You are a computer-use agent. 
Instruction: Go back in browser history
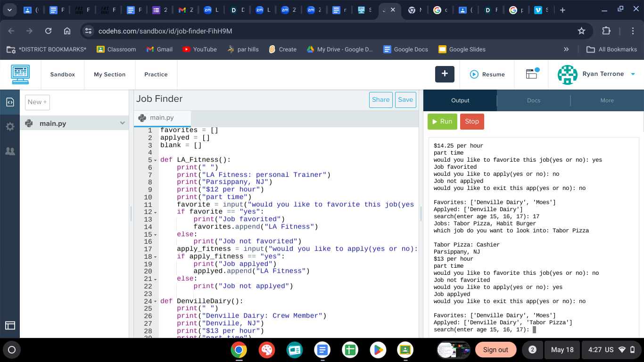point(11,31)
